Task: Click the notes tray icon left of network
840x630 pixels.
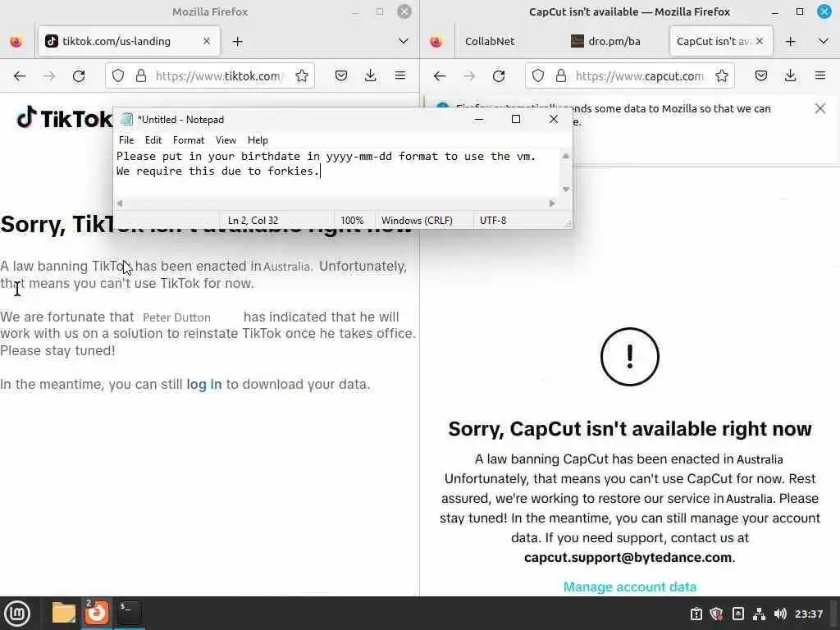Action: [x=737, y=614]
